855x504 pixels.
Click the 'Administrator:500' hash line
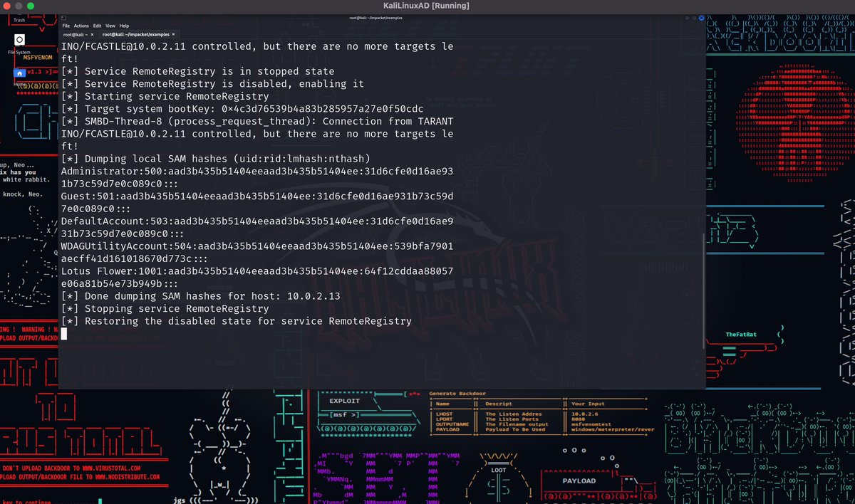(257, 177)
